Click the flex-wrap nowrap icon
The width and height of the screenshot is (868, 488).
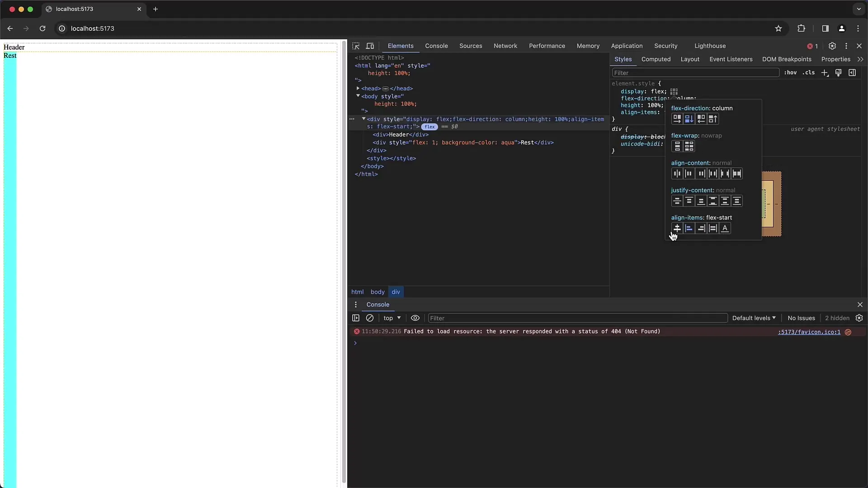point(677,146)
